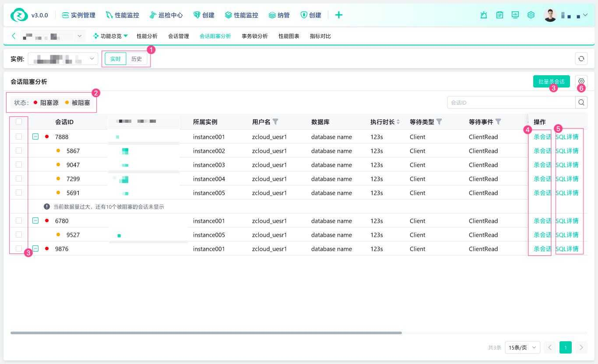The width and height of the screenshot is (598, 364).
Task: Open SQL详情 for session 9527
Action: pyautogui.click(x=567, y=234)
